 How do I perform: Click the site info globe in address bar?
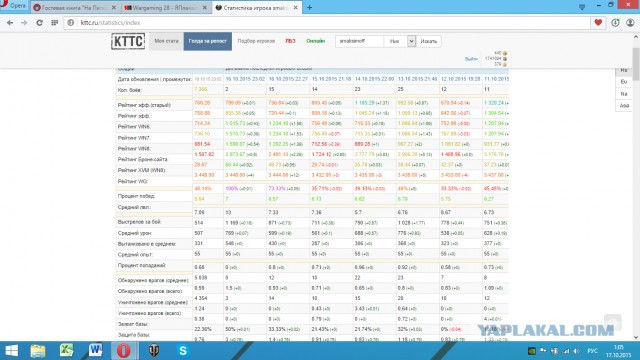(x=71, y=23)
